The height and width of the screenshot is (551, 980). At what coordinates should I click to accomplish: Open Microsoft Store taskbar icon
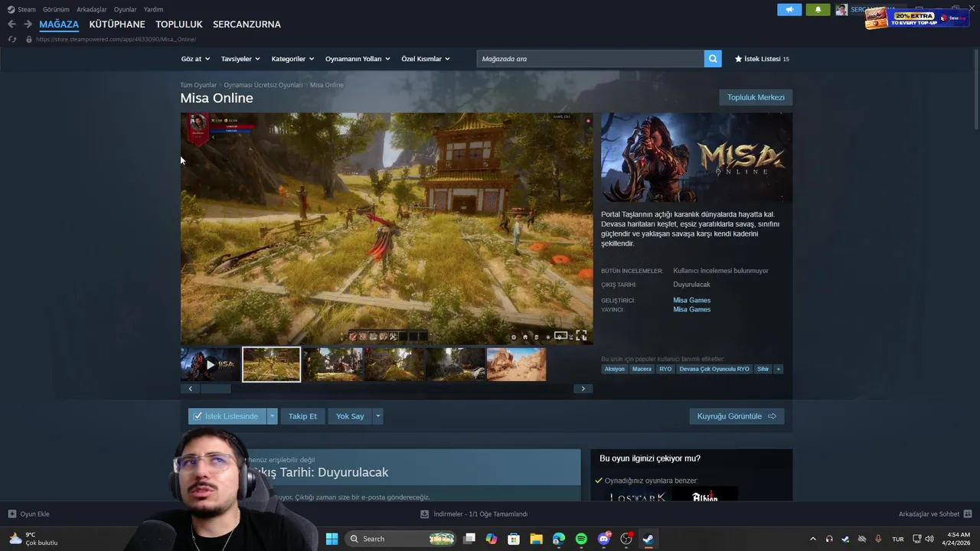(x=514, y=539)
